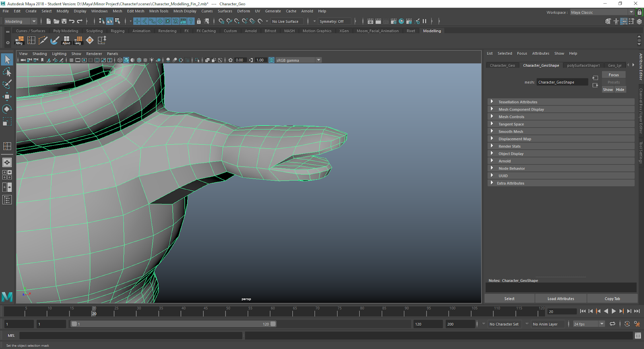Image resolution: width=644 pixels, height=349 pixels.
Task: Click the range slider end handle
Action: [273, 324]
